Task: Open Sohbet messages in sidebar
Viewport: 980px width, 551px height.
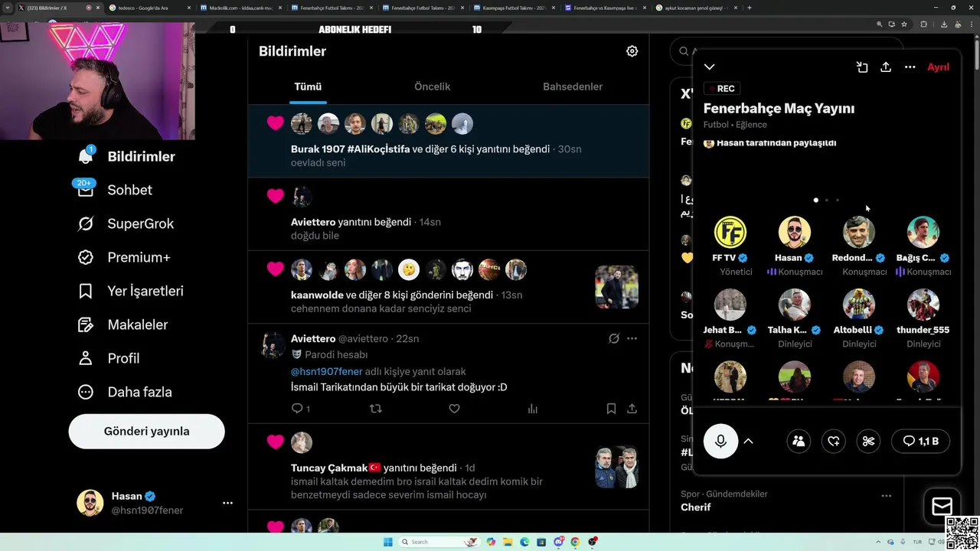Action: click(x=115, y=190)
